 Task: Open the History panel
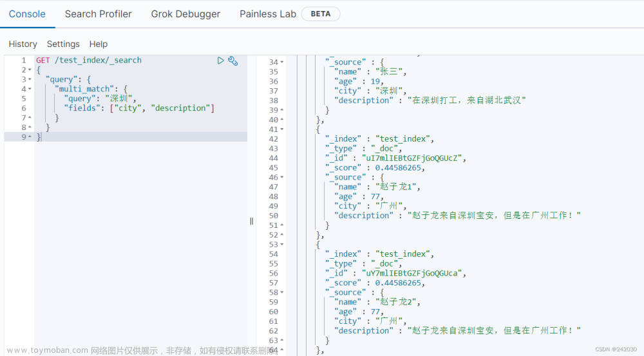coord(23,44)
